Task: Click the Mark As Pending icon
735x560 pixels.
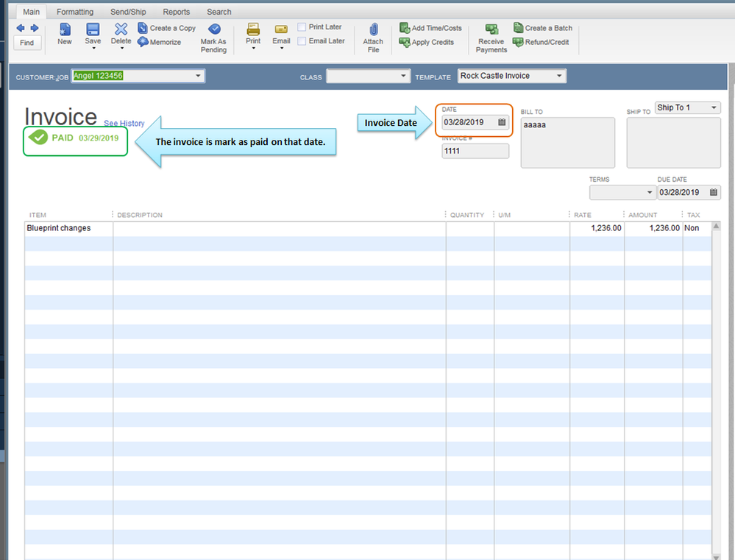Action: tap(213, 29)
